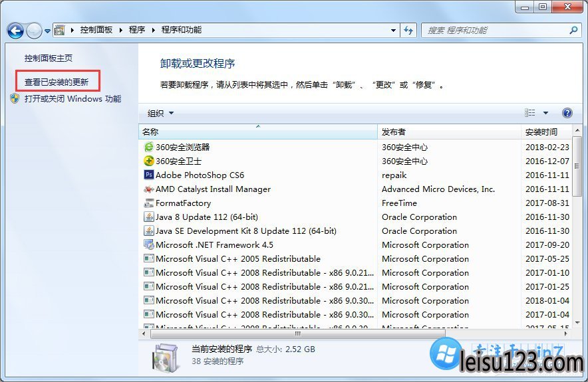Select the Adobe PhotoShop CS6 icon
Viewport: 588px width, 382px height.
[149, 175]
